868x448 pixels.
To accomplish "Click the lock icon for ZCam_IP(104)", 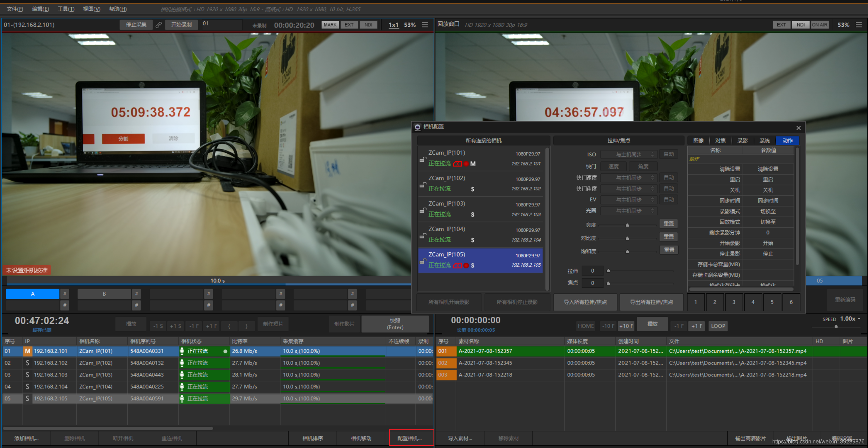I will point(423,236).
